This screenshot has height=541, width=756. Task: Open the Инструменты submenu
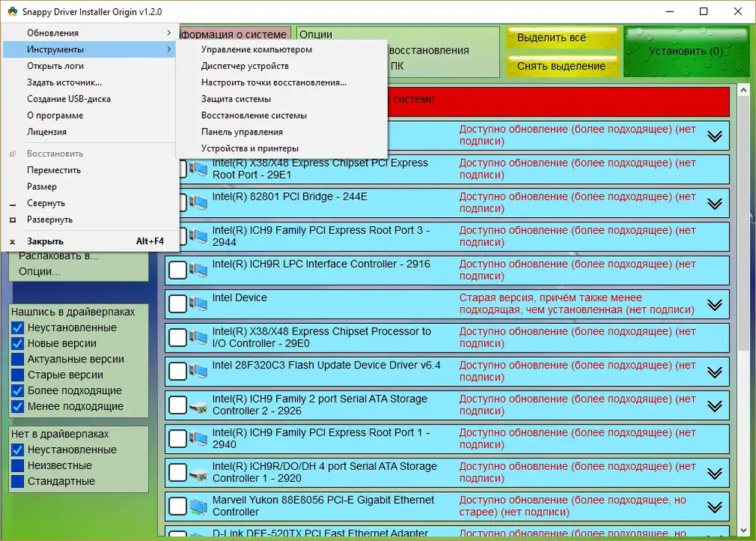pos(89,49)
